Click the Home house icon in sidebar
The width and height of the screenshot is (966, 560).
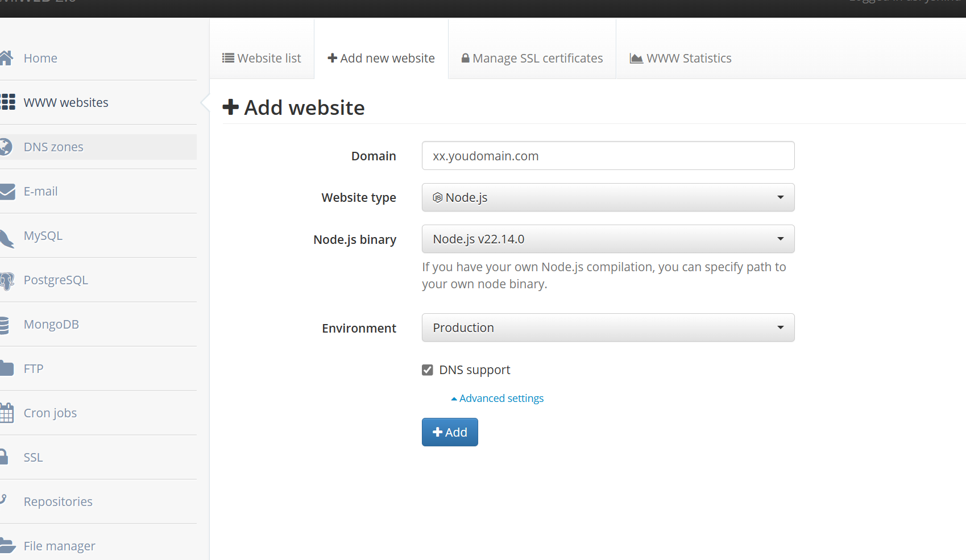[6, 58]
